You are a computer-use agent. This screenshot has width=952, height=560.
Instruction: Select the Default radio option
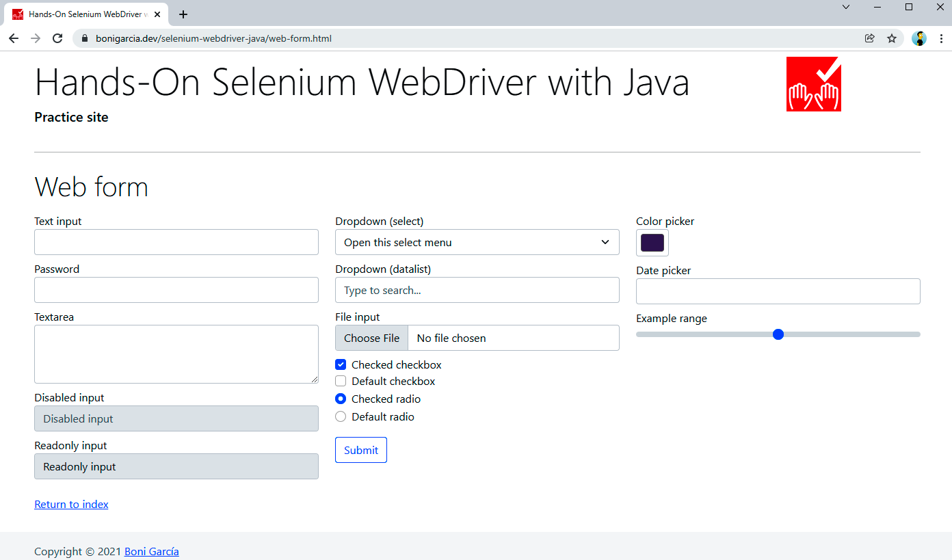tap(341, 416)
